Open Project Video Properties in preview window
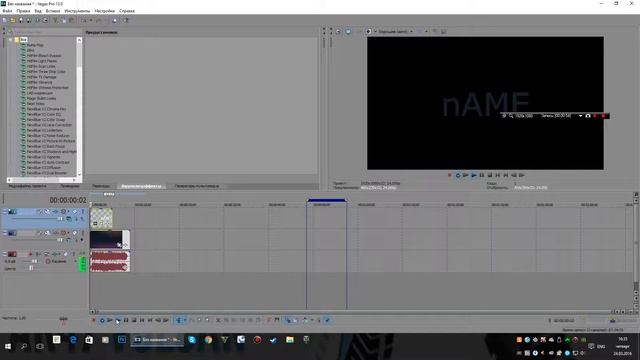The image size is (640, 360). [x=338, y=31]
